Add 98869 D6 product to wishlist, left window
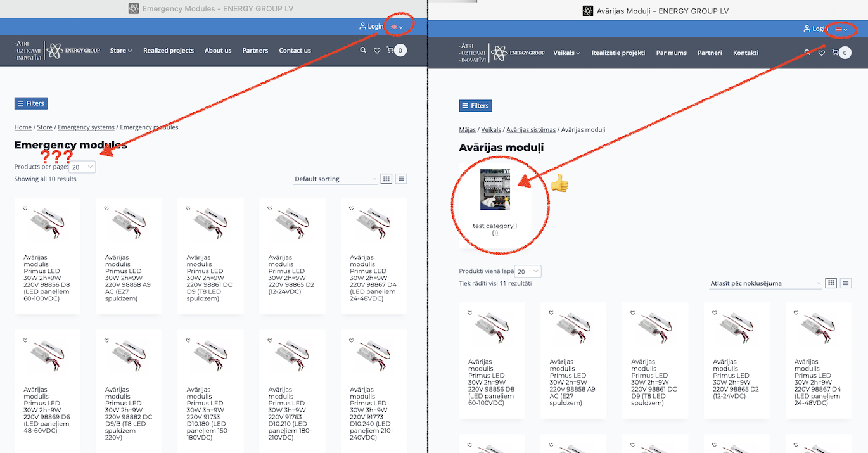Image resolution: width=868 pixels, height=453 pixels. (25, 340)
